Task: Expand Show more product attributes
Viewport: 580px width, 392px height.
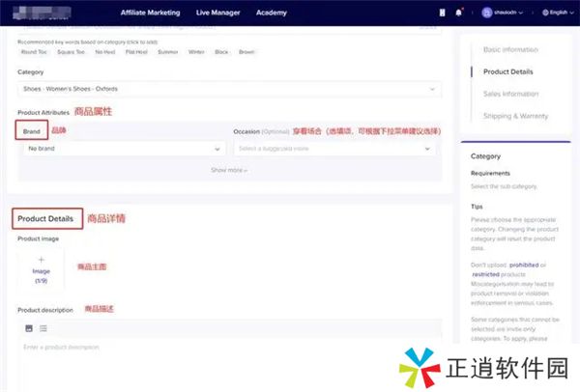Action: pyautogui.click(x=229, y=170)
